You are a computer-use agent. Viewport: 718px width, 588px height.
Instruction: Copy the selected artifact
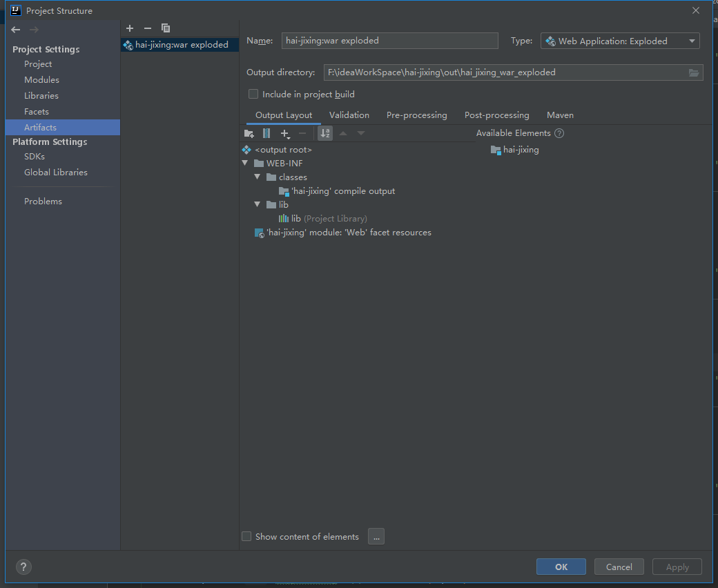[166, 28]
